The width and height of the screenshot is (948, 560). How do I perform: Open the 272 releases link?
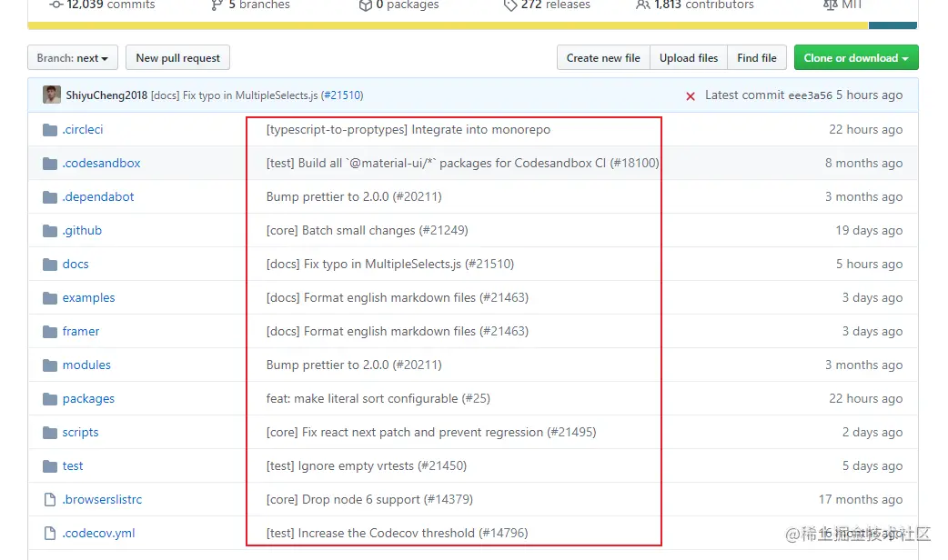(x=547, y=5)
